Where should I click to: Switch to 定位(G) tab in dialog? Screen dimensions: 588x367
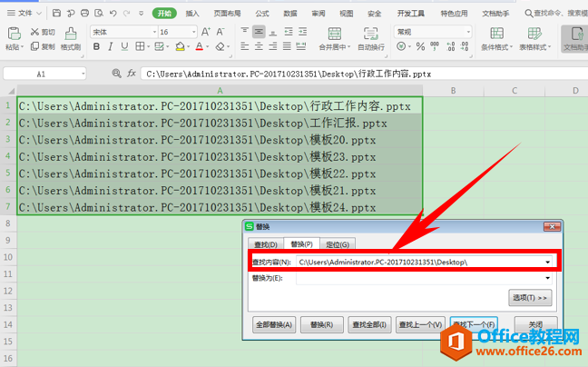point(338,244)
